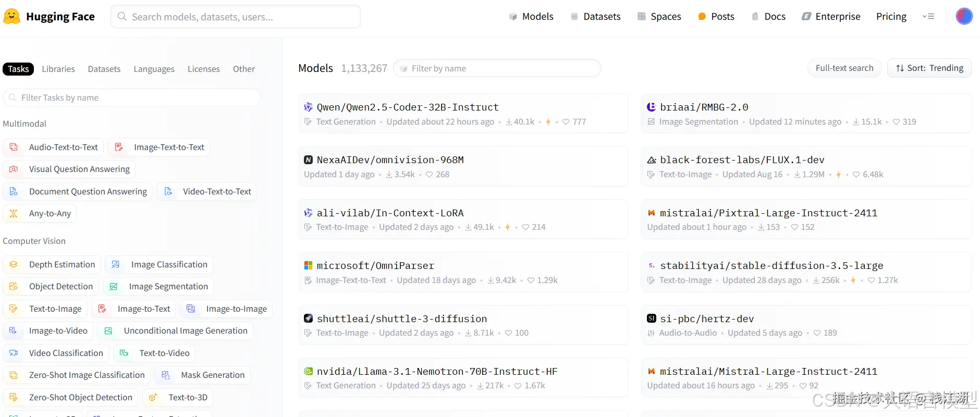Click the Image-to-Video task icon
The width and height of the screenshot is (980, 417).
pos(14,331)
